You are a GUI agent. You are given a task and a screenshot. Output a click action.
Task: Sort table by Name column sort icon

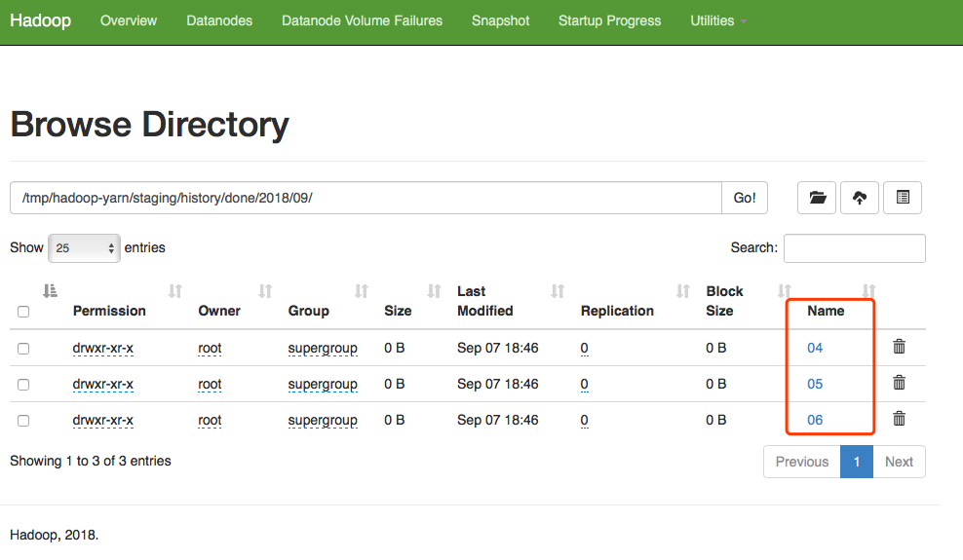coord(869,291)
